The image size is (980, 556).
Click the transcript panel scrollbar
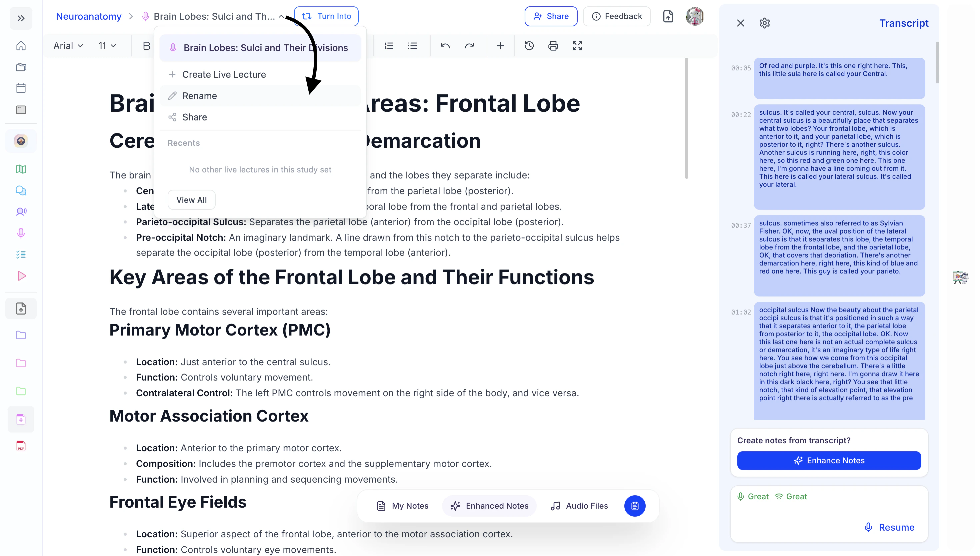[937, 63]
